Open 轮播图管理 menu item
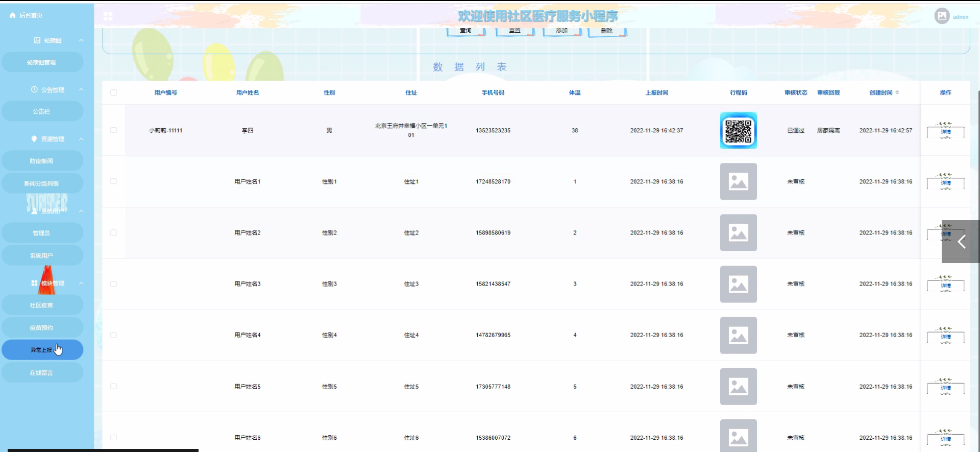Viewport: 980px width, 452px height. pyautogui.click(x=42, y=62)
